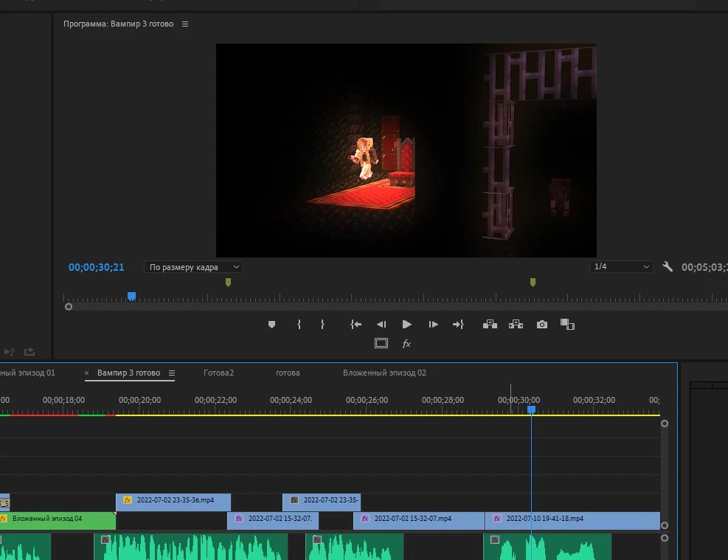Screen dimensions: 728x560
Task: Select clip 2022-07-10 19-41-18.mp4
Action: point(572,521)
